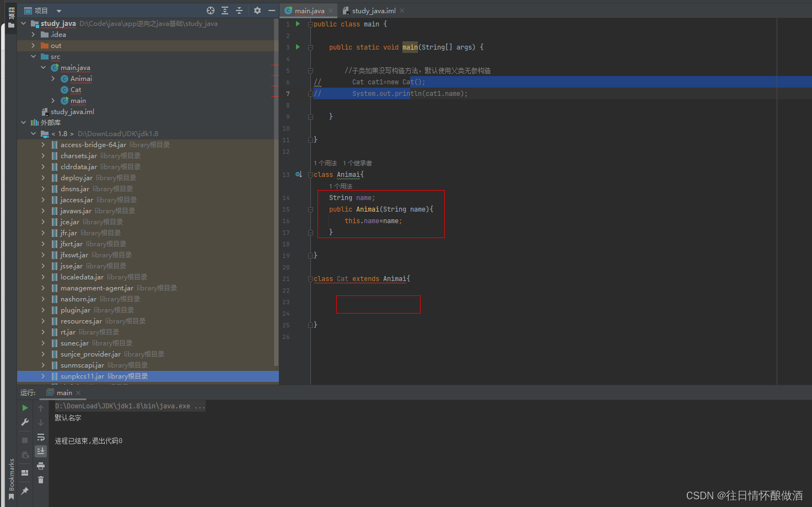This screenshot has width=812, height=507.
Task: Expand the out folder in the project tree
Action: pos(33,45)
